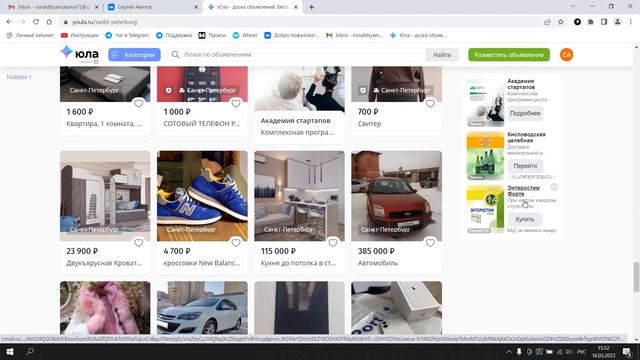Viewport: 640px width, 360px height.
Task: Favorite the 115 000 ₽ Кухня listing heart
Action: 333,243
